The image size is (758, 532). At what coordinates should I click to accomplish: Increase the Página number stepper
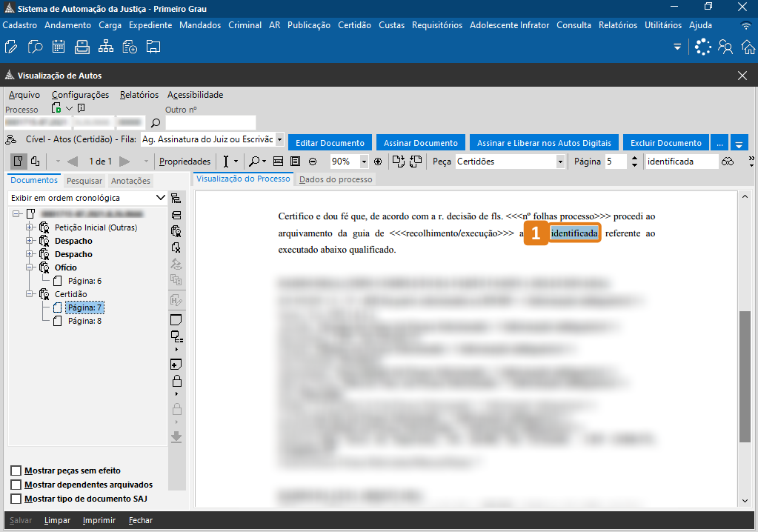click(x=634, y=158)
